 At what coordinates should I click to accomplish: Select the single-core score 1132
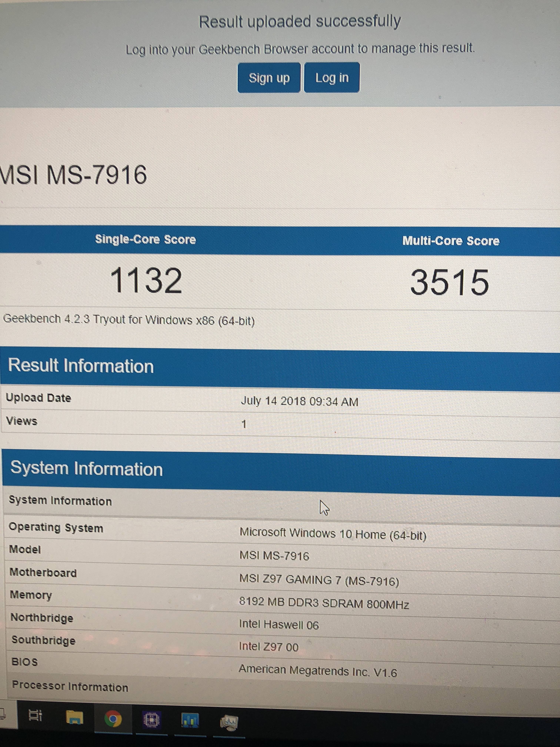pos(146,280)
